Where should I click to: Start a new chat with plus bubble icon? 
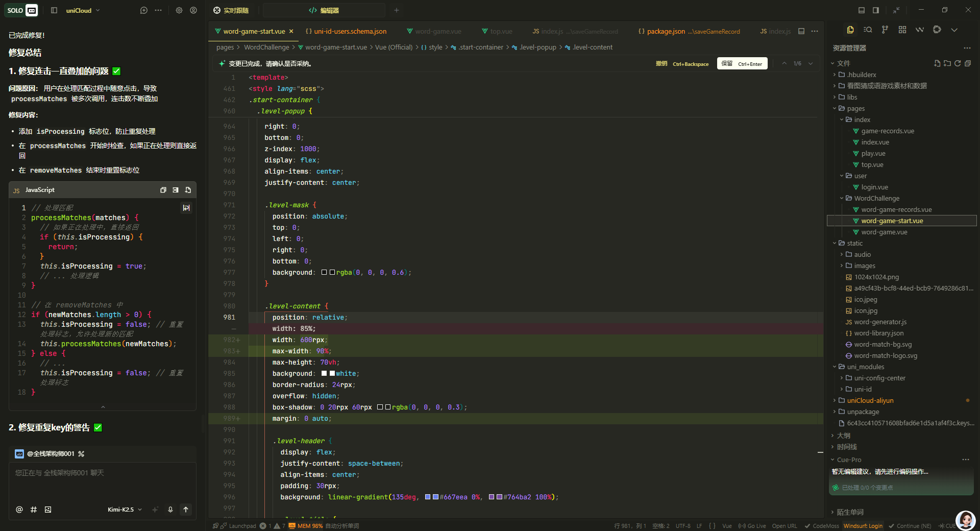[144, 10]
